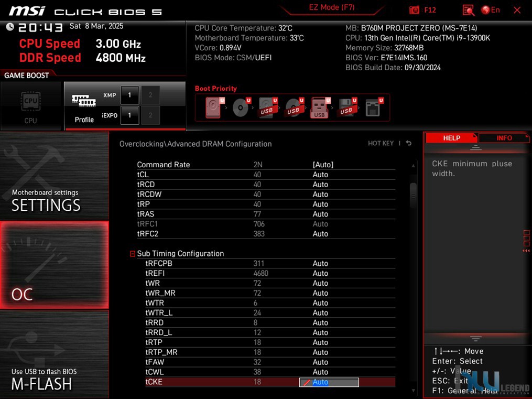Click the F12 screenshot camera icon
The width and height of the screenshot is (532, 399).
coord(414,10)
